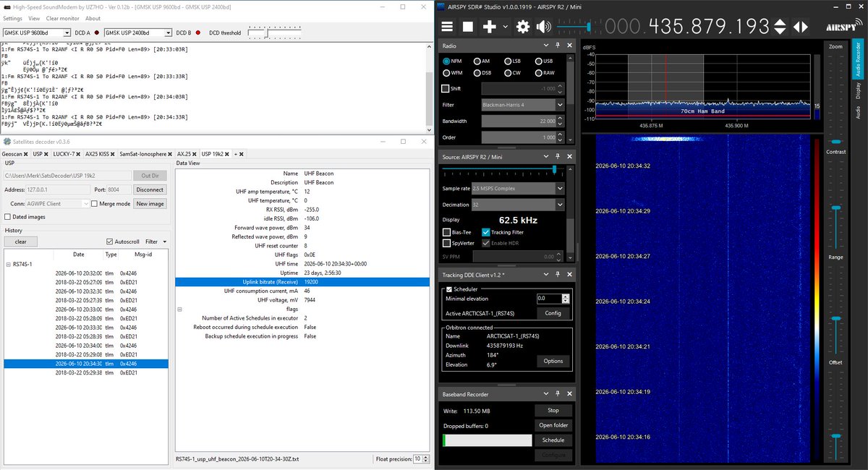The height and width of the screenshot is (470, 868).
Task: Open Config in Tracking DDE Client
Action: 553,313
